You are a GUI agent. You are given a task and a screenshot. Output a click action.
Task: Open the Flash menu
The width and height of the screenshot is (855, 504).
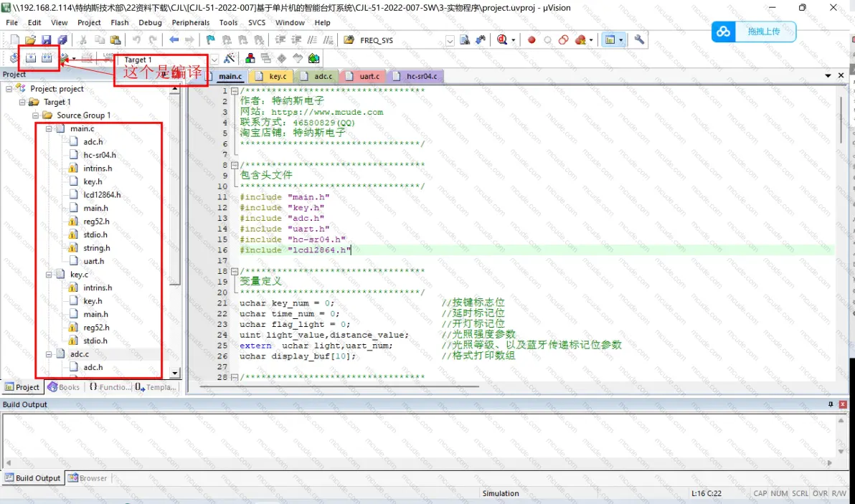coord(119,22)
